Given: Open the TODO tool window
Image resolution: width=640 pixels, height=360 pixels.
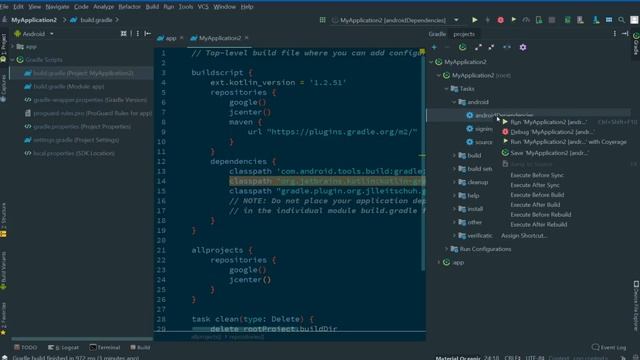Looking at the screenshot, I should click(25, 347).
